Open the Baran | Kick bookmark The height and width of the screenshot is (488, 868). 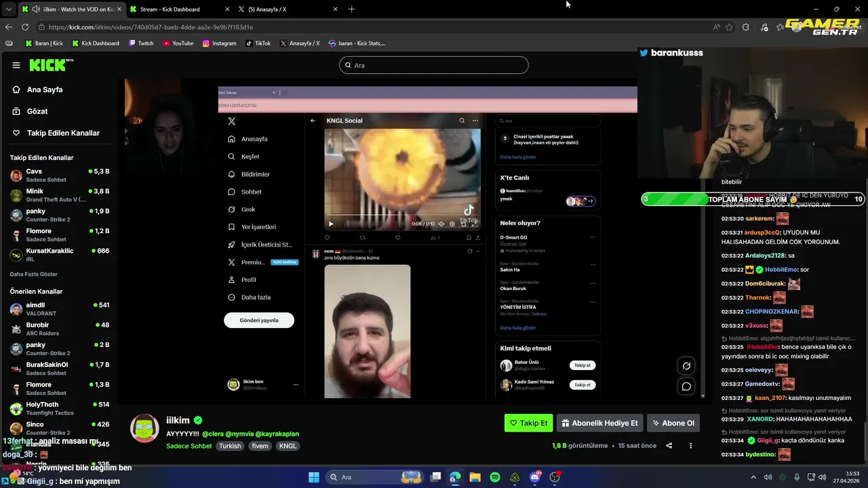[x=44, y=43]
